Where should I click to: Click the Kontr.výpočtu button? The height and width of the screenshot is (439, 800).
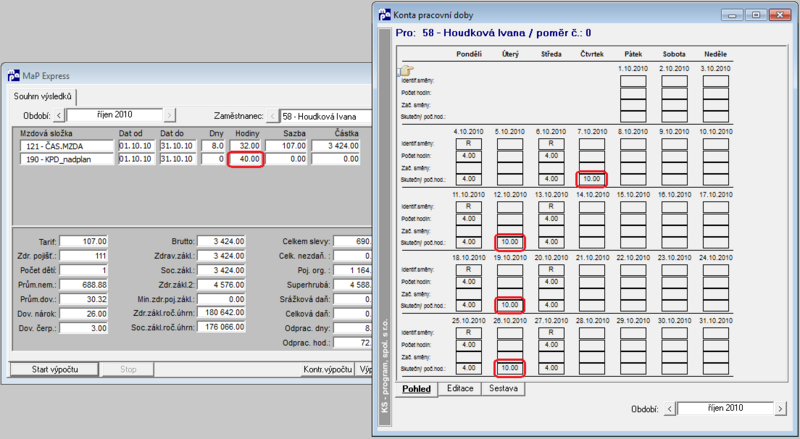coord(328,369)
